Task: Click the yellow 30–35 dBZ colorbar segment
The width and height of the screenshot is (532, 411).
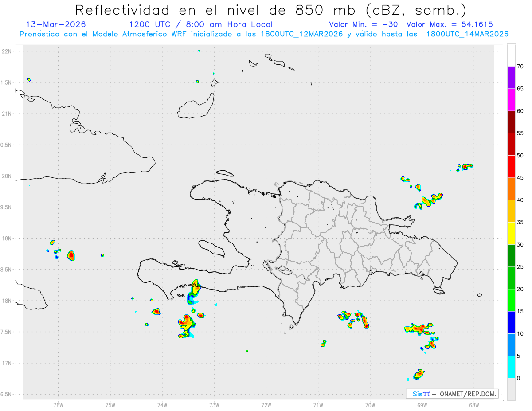Action: (511, 233)
